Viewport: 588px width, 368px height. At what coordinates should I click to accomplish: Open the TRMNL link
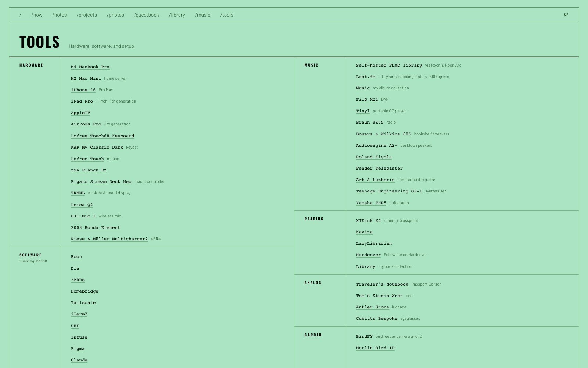pyautogui.click(x=78, y=193)
